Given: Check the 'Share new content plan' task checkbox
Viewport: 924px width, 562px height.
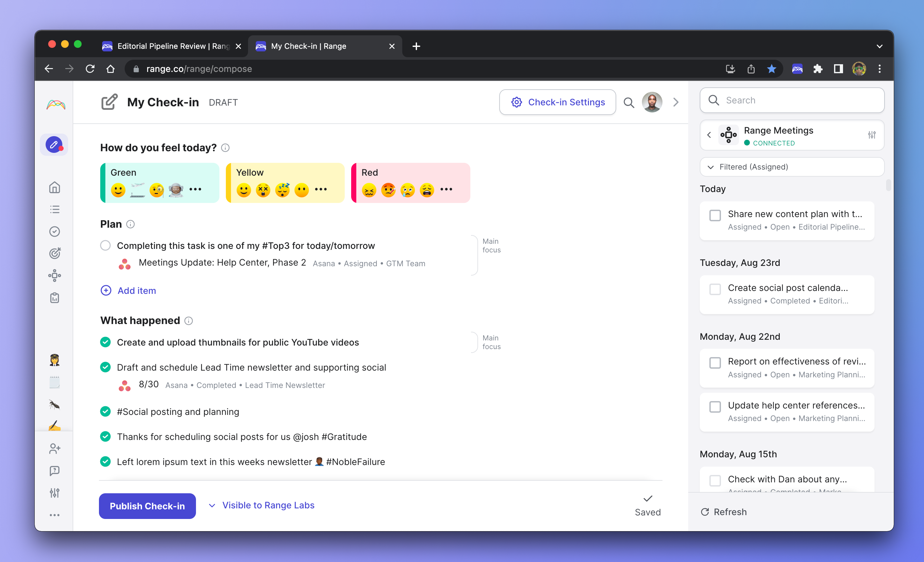Looking at the screenshot, I should (x=715, y=215).
